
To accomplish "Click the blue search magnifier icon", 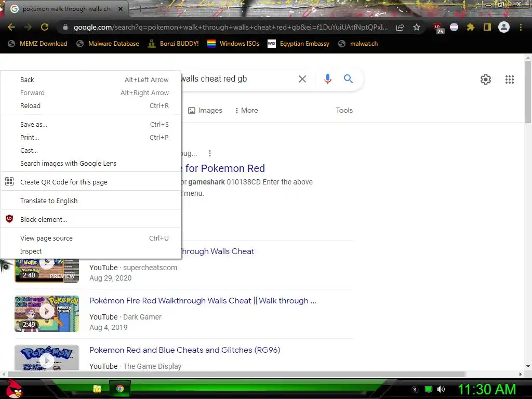I will pos(348,79).
